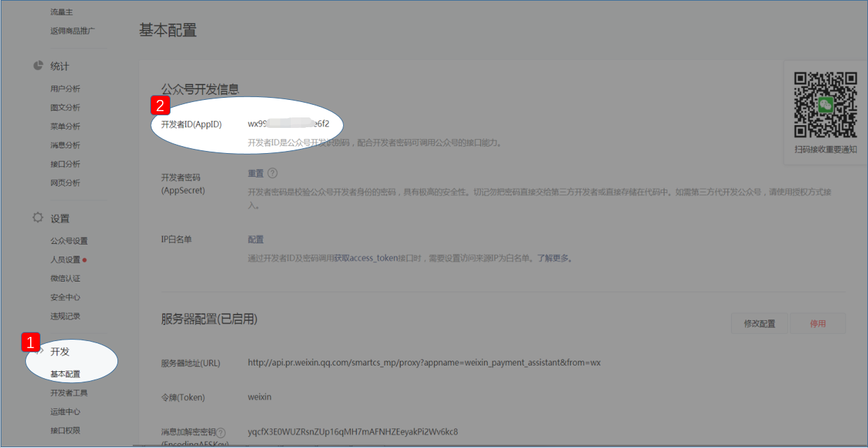Click the 配置 link for IP白名单
Screen dimensions: 868x448
256,240
